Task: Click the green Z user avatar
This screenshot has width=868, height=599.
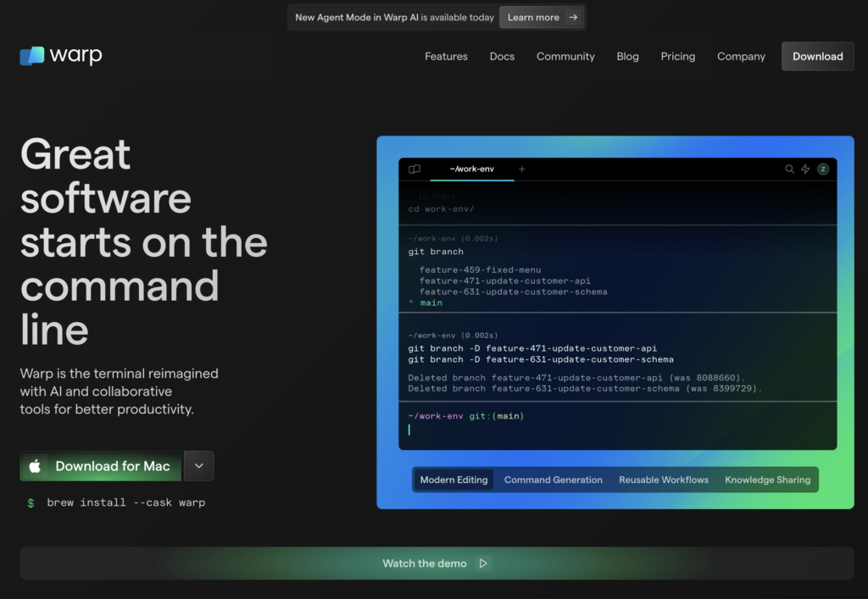Action: (x=822, y=169)
